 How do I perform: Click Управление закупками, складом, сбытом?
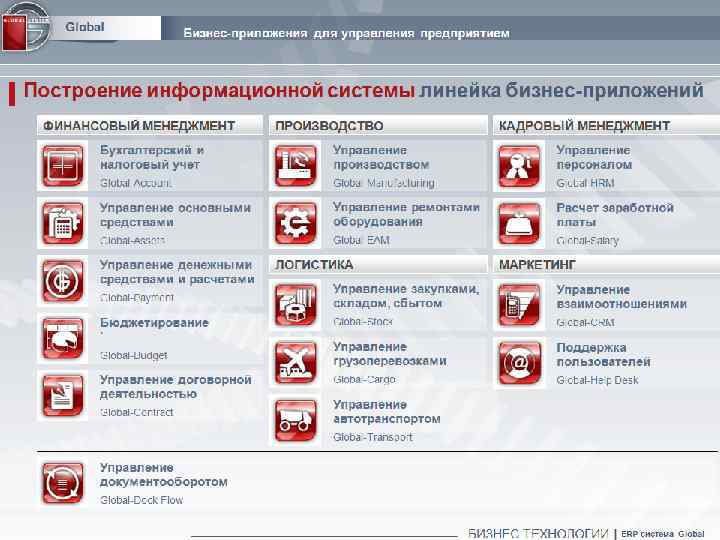[x=406, y=296]
